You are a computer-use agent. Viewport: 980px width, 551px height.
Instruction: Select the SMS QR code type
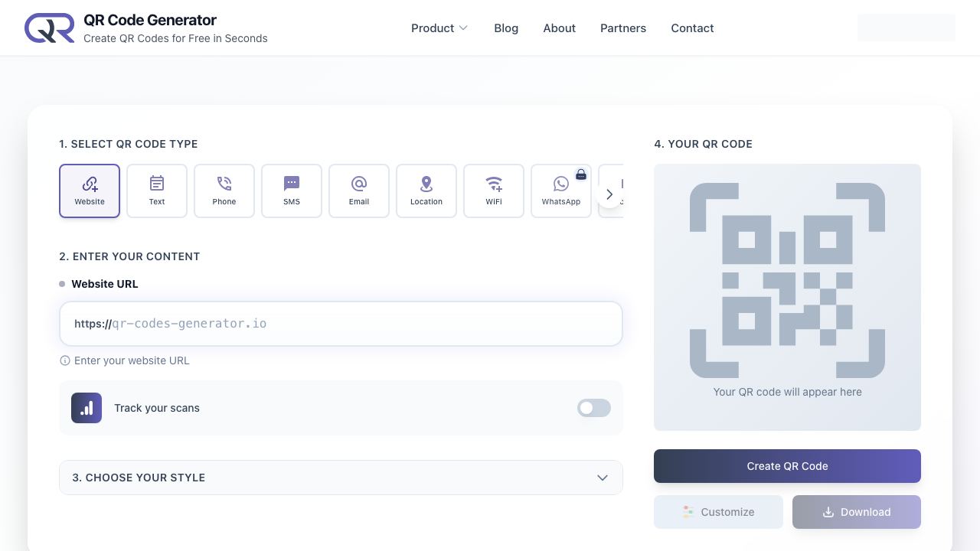292,191
